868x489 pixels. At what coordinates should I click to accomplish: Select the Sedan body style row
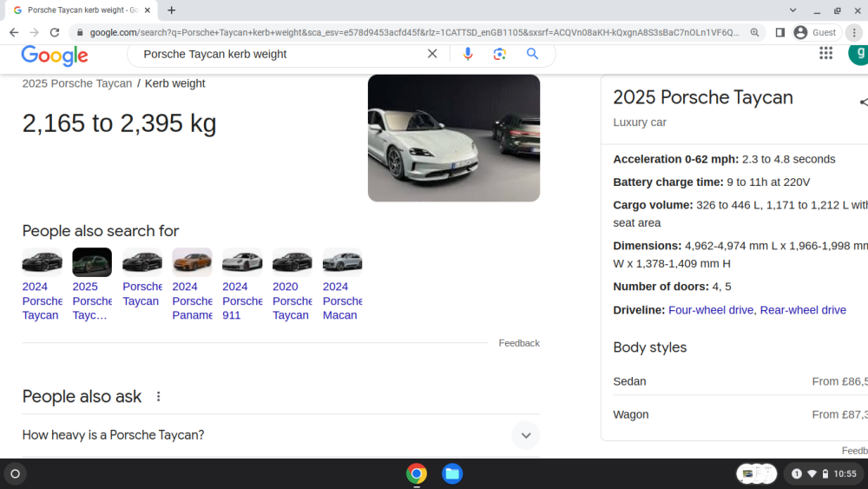(740, 381)
